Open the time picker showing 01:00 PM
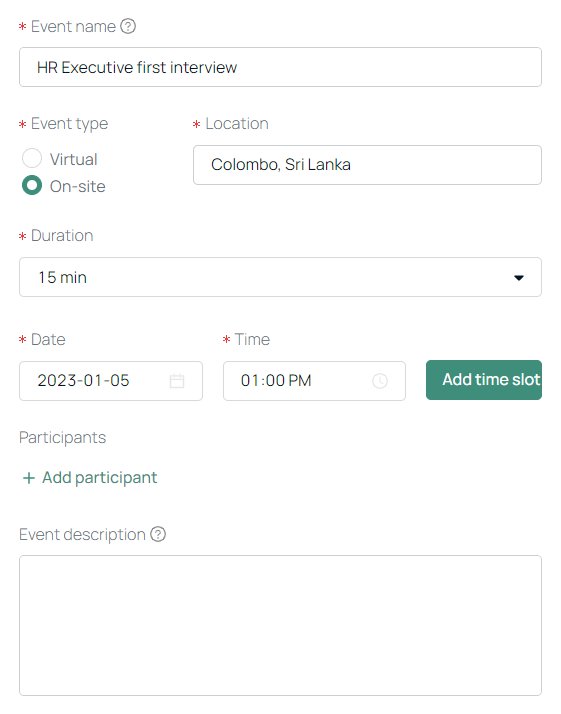The image size is (561, 714). (x=314, y=381)
